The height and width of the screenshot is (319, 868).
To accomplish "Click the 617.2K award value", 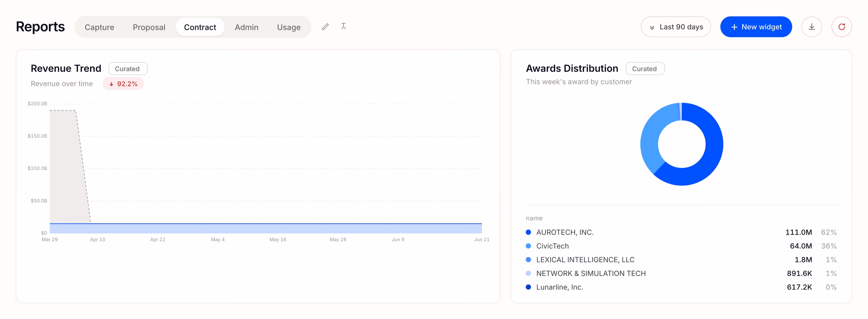I will pyautogui.click(x=799, y=287).
